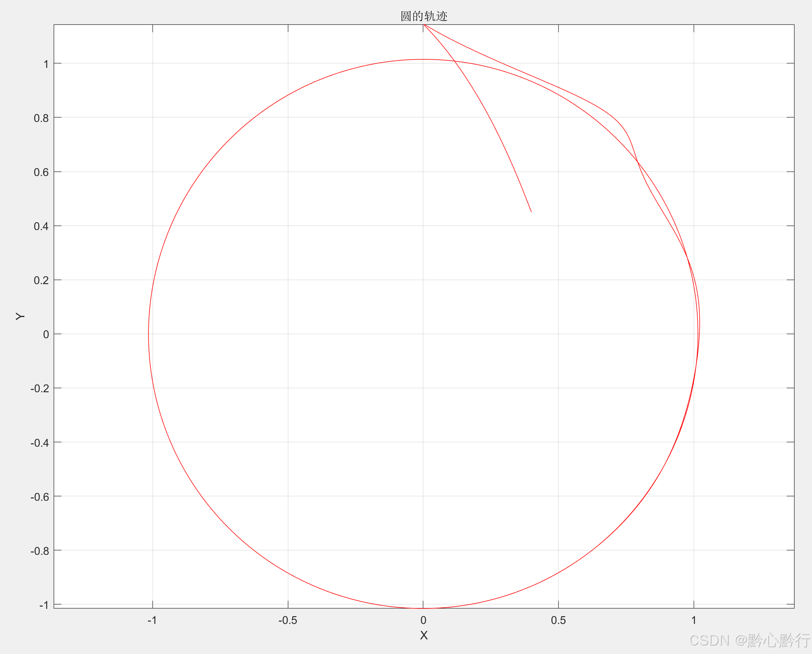Viewport: 812px width, 654px height.
Task: Click y-axis tick label -0.2
Action: click(x=39, y=388)
